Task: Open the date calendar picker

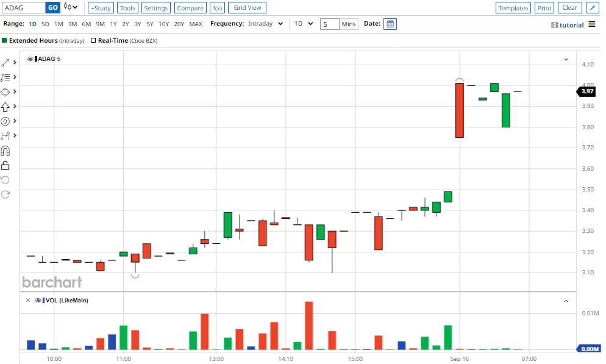Action: point(390,24)
